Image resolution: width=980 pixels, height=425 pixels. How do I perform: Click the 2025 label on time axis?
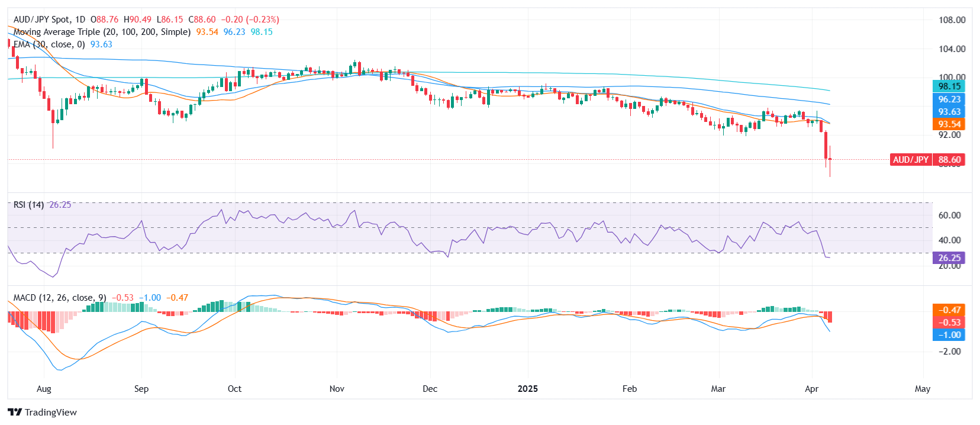click(527, 389)
